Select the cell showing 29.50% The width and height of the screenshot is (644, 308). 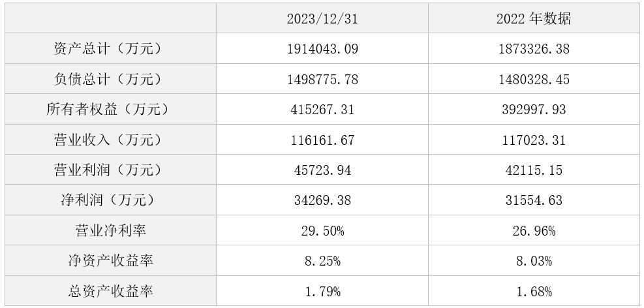pyautogui.click(x=322, y=230)
